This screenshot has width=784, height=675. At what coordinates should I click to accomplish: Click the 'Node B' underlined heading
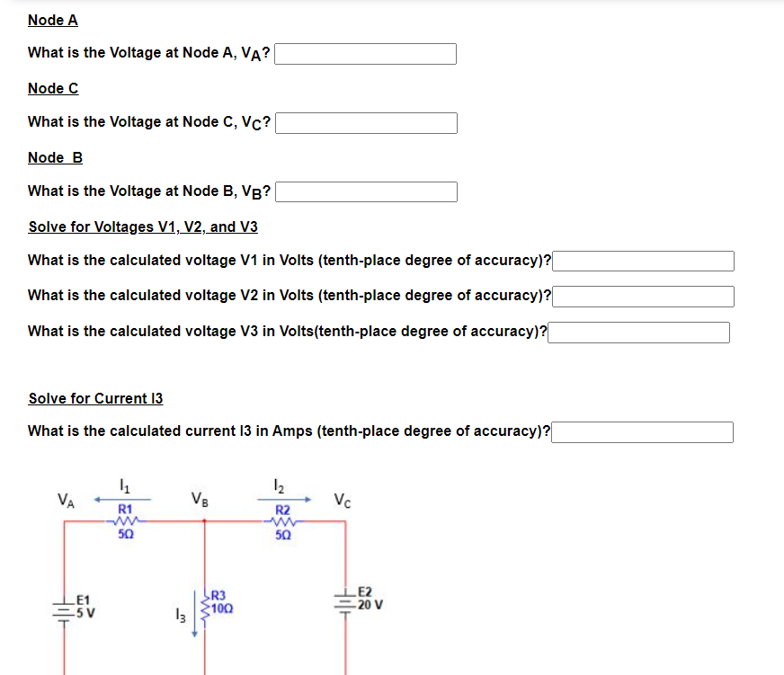[55, 158]
